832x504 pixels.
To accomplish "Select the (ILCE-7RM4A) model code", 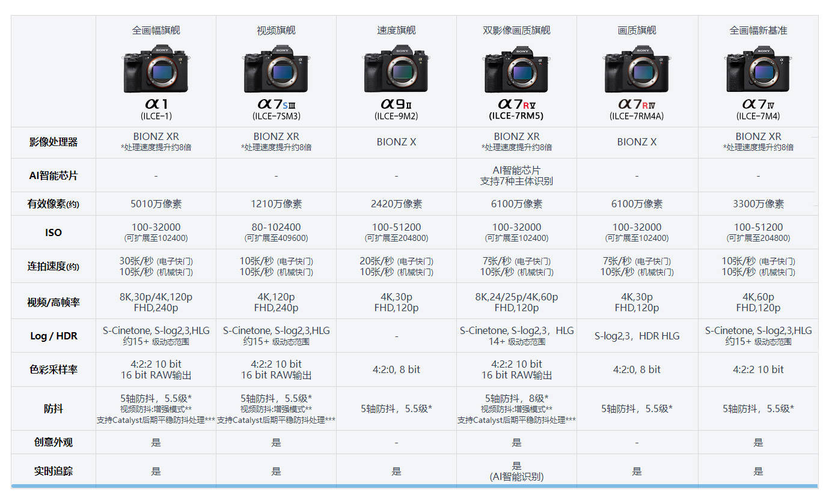I will coord(637,116).
